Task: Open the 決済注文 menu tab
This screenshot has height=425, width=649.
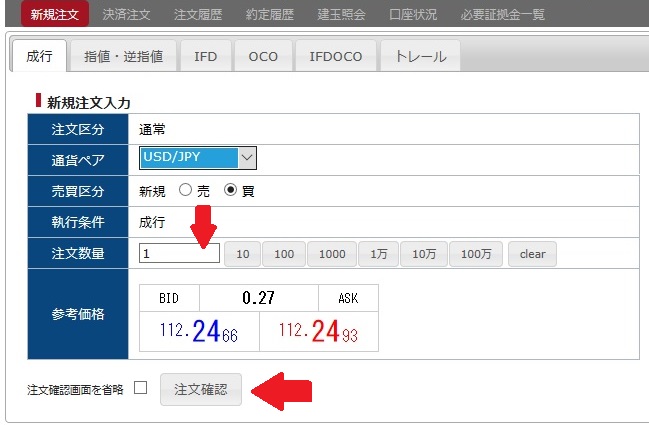Action: click(x=126, y=14)
